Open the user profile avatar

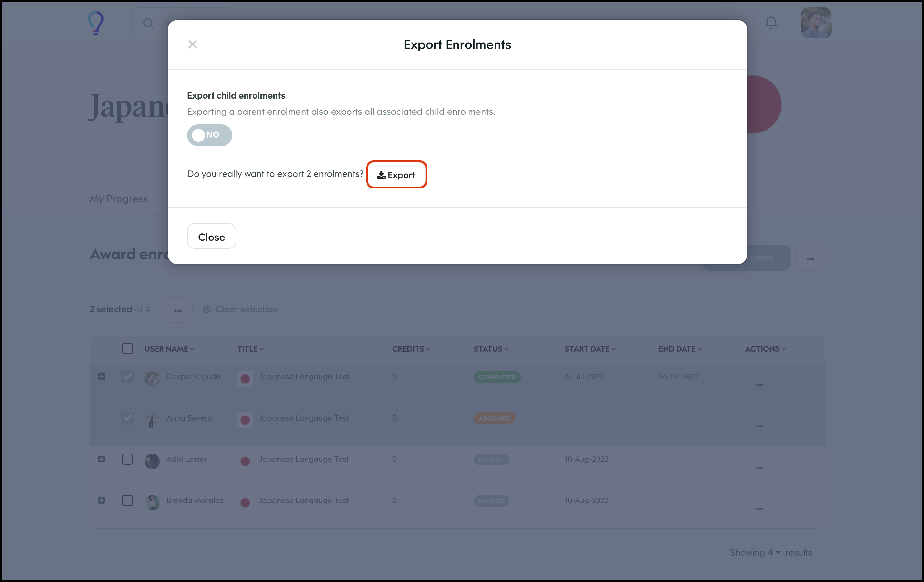click(x=815, y=23)
